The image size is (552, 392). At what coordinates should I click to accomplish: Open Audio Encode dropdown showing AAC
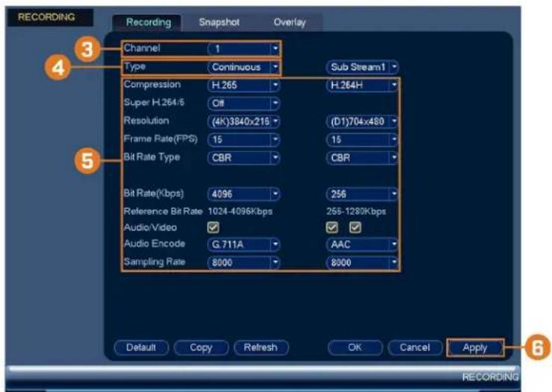[363, 244]
